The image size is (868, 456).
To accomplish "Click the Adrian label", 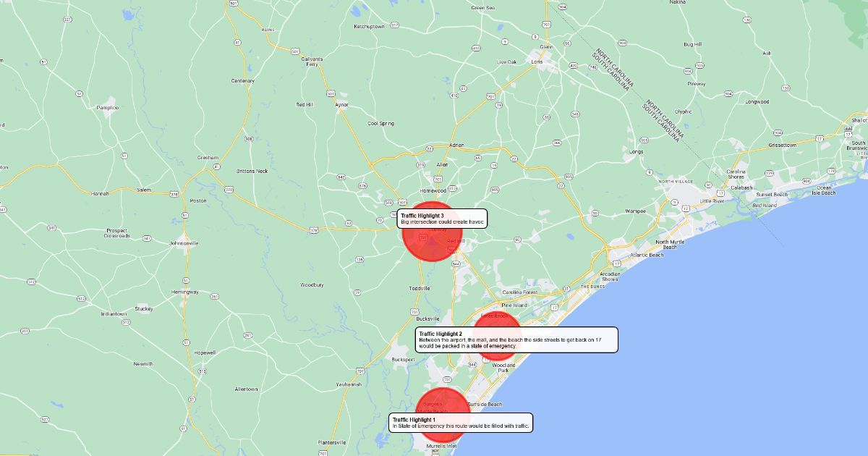I will click(x=456, y=145).
